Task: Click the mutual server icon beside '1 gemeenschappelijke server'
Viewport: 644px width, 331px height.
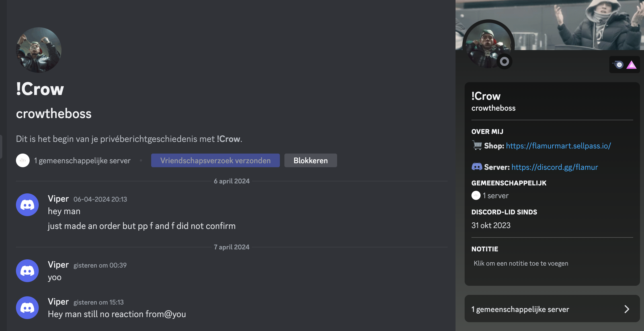Action: (23, 160)
